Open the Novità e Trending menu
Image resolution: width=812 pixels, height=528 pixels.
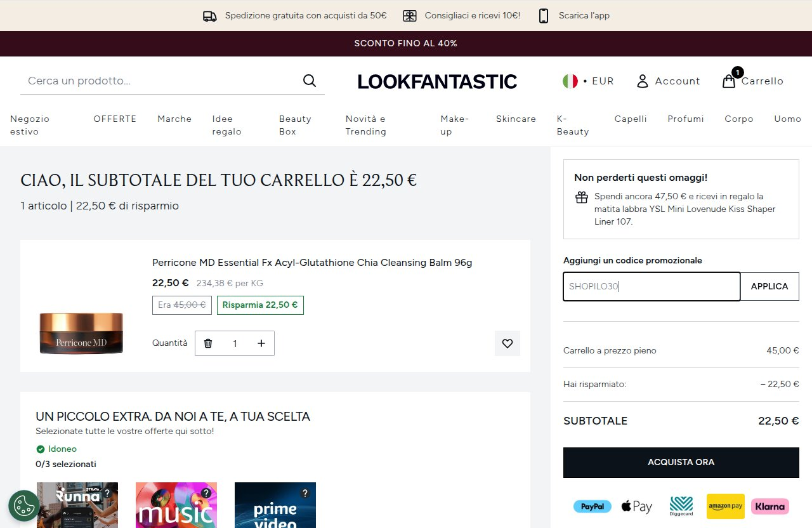point(366,125)
